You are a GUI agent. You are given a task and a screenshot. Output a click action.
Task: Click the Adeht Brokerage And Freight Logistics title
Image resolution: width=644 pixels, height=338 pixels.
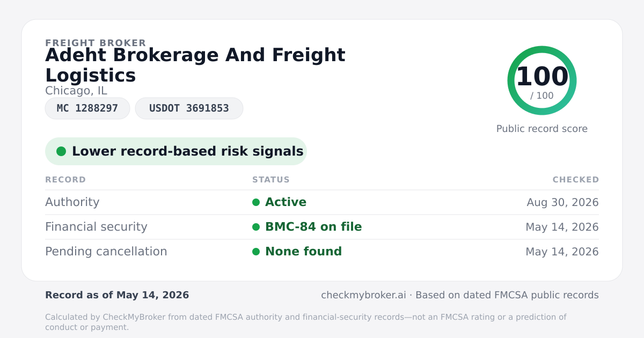coord(195,65)
